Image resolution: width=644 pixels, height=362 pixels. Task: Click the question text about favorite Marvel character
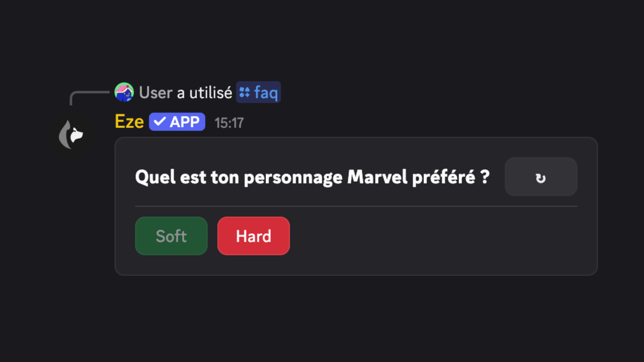tap(312, 177)
